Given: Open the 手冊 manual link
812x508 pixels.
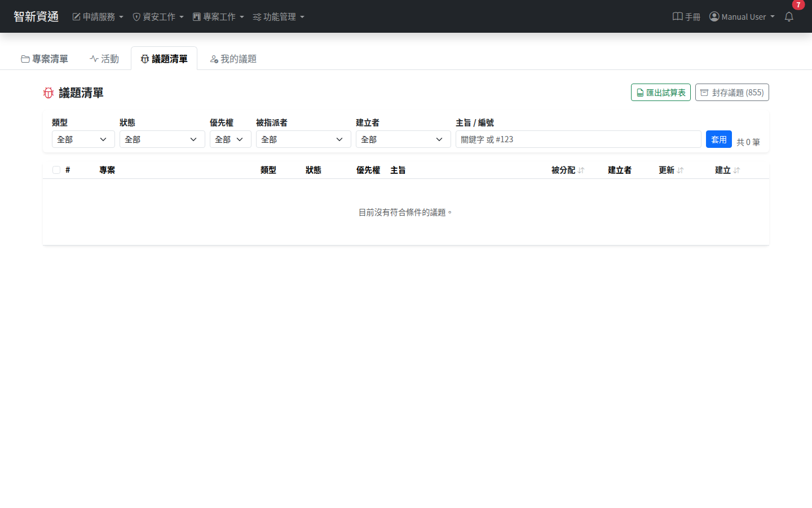Looking at the screenshot, I should click(686, 17).
